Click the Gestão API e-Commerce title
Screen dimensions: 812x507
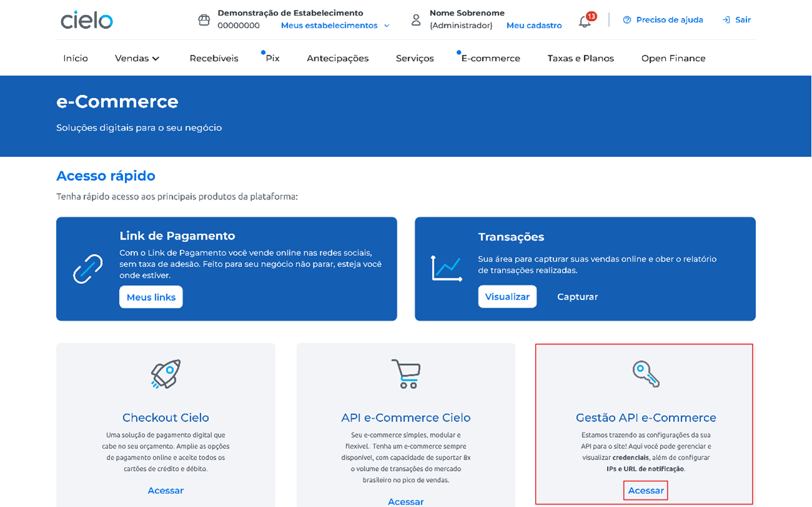pyautogui.click(x=646, y=418)
